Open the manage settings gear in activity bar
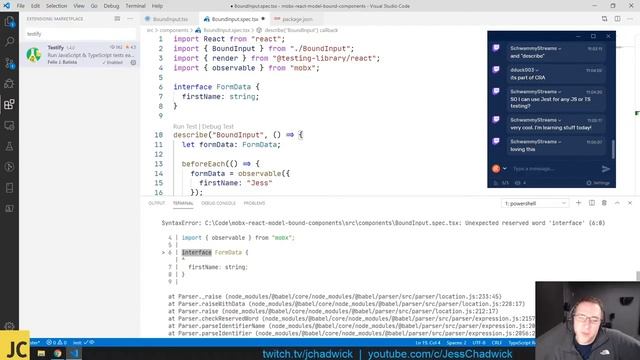Screen dimensions: 640x360 (x=9, y=326)
